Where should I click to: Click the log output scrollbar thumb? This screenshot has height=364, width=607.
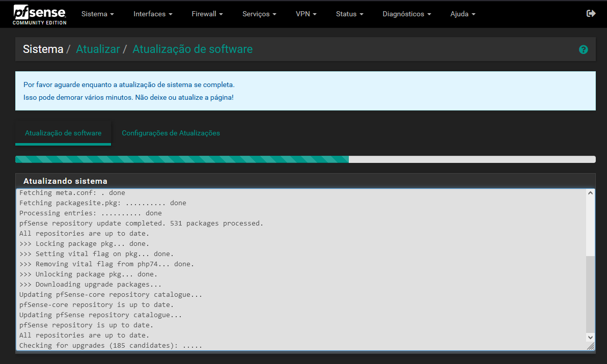590,294
